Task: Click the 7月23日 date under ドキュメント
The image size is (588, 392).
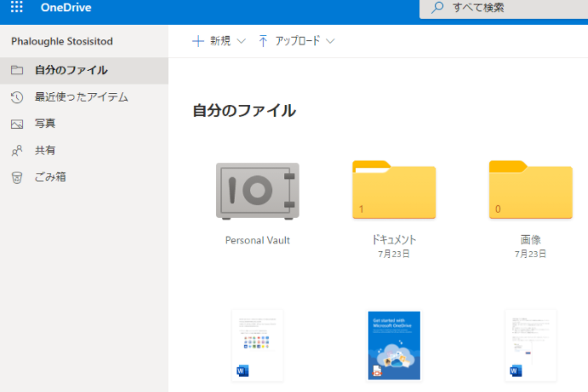Action: point(393,254)
